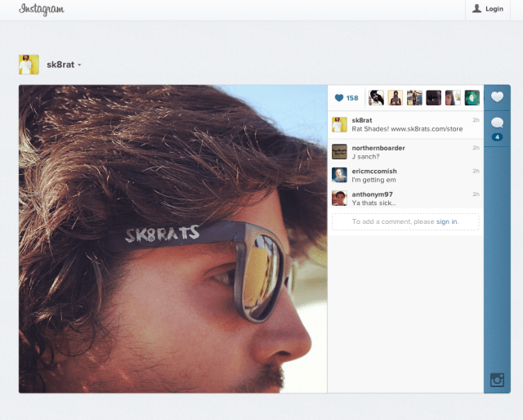Click the main sunglasses photo
This screenshot has width=523, height=420.
point(172,239)
